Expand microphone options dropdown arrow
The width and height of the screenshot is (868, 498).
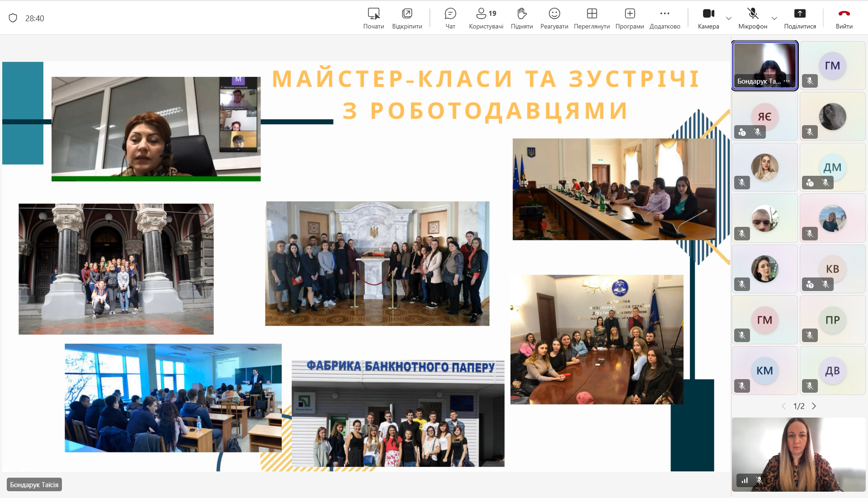pyautogui.click(x=774, y=19)
